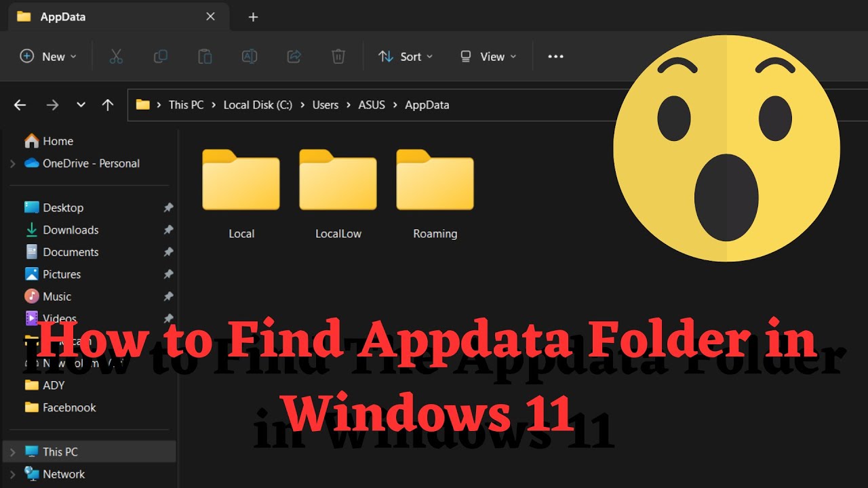Screen dimensions: 868x488
Task: Open the New dropdown button
Action: 48,57
